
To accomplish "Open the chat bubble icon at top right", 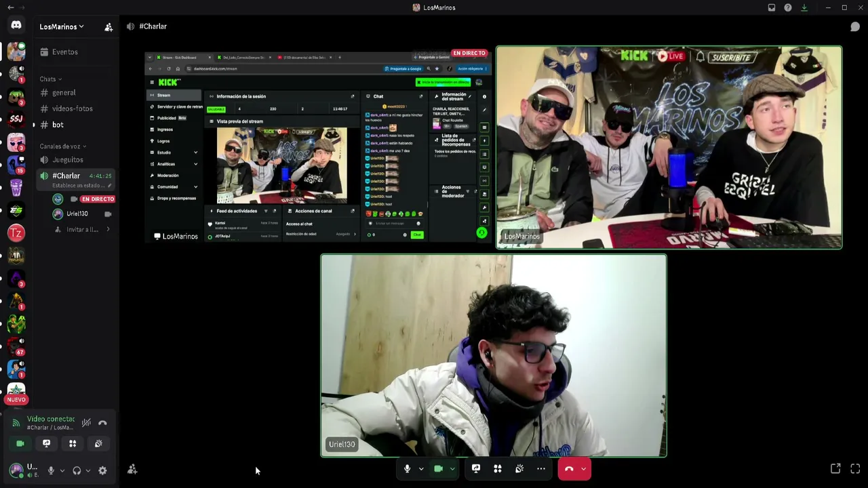I will (x=855, y=26).
